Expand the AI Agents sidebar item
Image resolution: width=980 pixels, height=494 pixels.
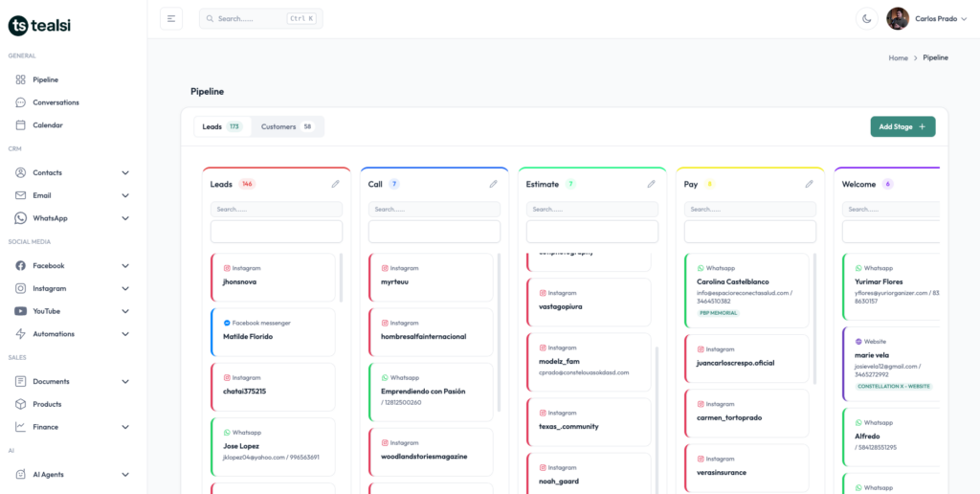[125, 474]
